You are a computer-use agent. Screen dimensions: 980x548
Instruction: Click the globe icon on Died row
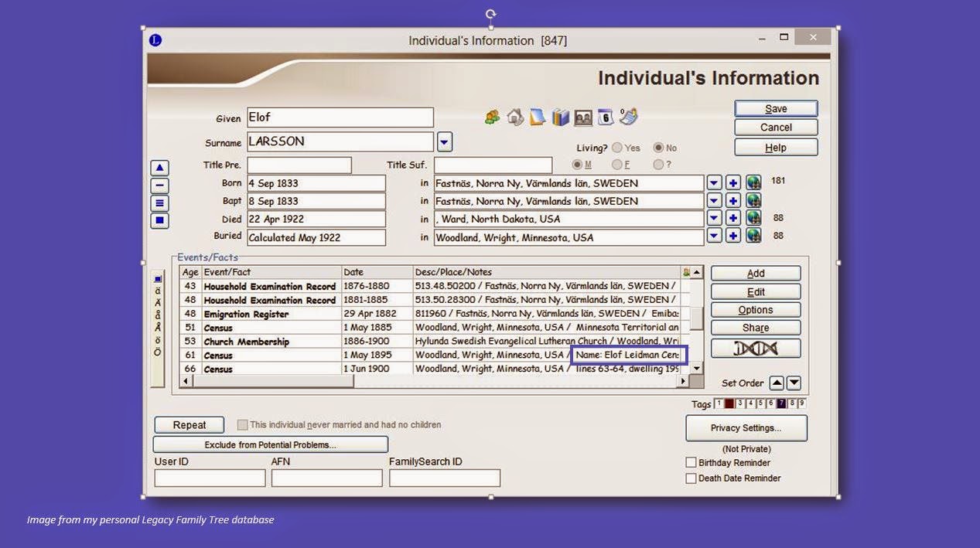(753, 219)
